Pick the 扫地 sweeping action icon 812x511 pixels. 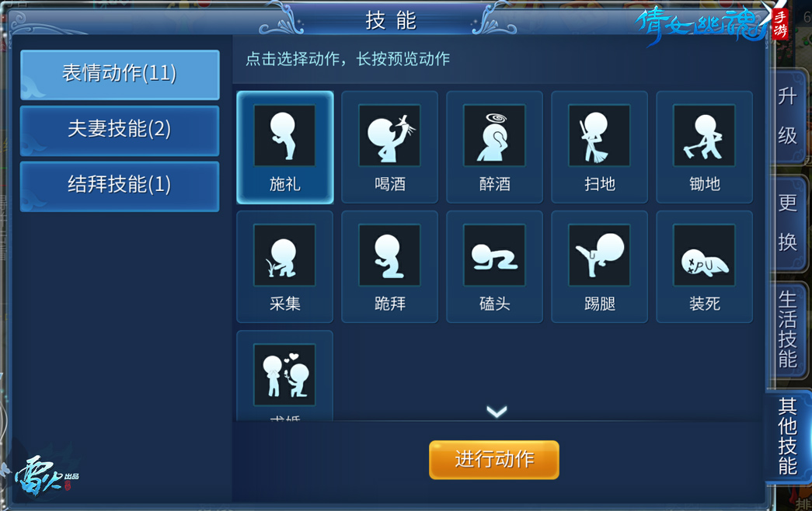click(x=599, y=135)
